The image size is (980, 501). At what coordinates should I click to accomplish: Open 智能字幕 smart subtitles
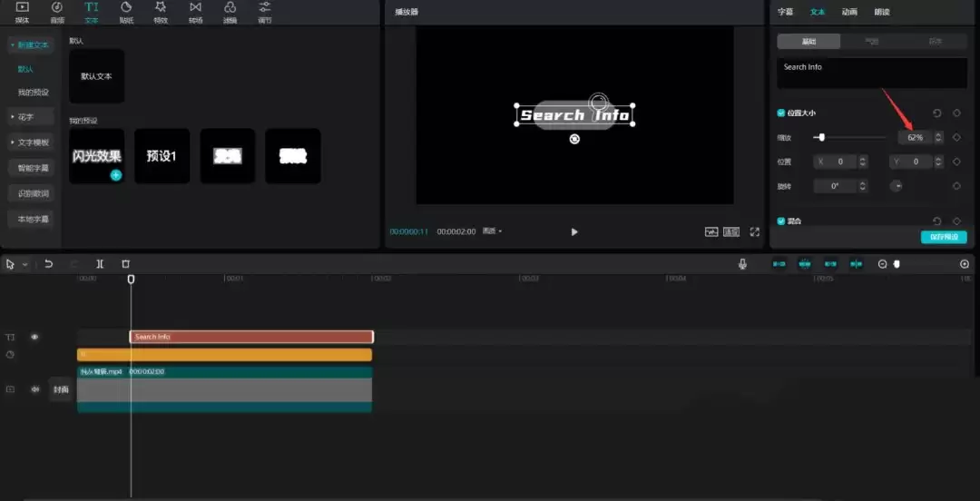click(33, 168)
